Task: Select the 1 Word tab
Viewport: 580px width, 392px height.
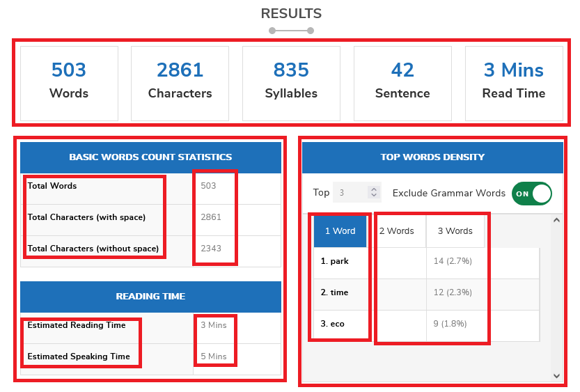Action: (340, 230)
